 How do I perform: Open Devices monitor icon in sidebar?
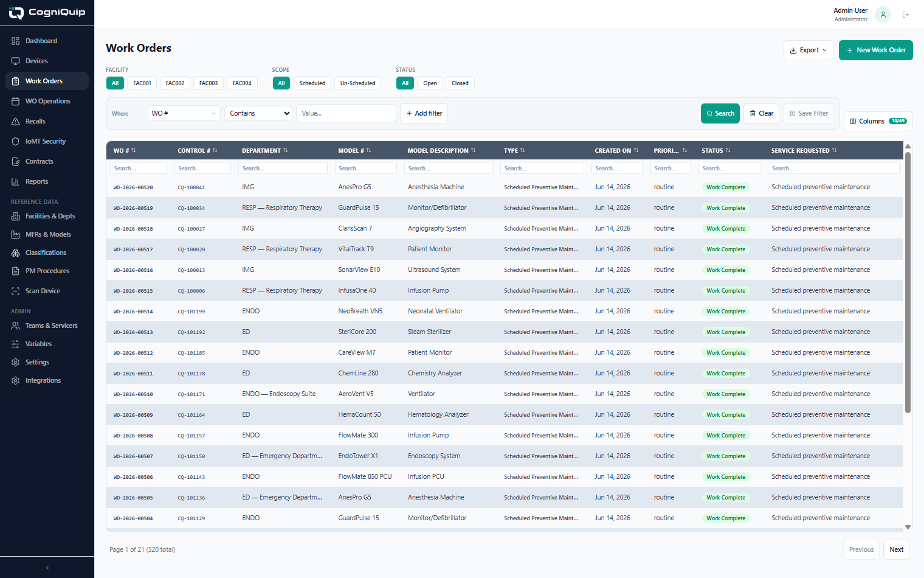pos(15,61)
